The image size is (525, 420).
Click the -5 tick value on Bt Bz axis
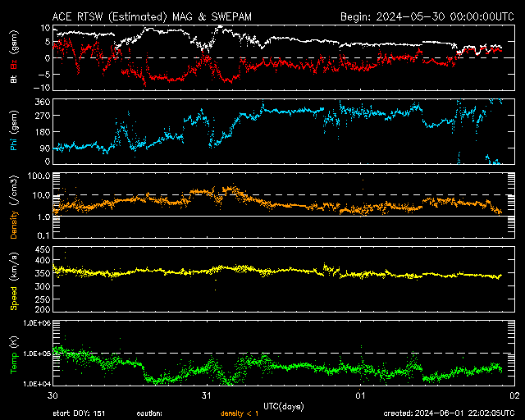tap(44, 75)
